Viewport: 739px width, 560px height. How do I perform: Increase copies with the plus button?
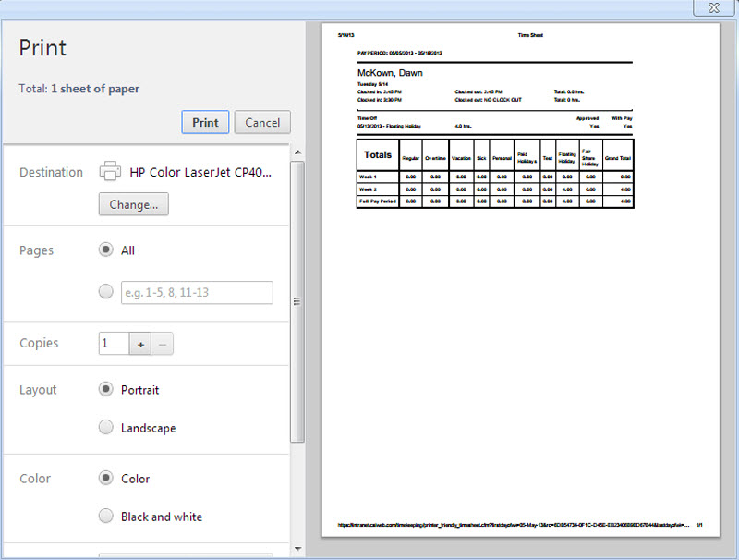(142, 343)
